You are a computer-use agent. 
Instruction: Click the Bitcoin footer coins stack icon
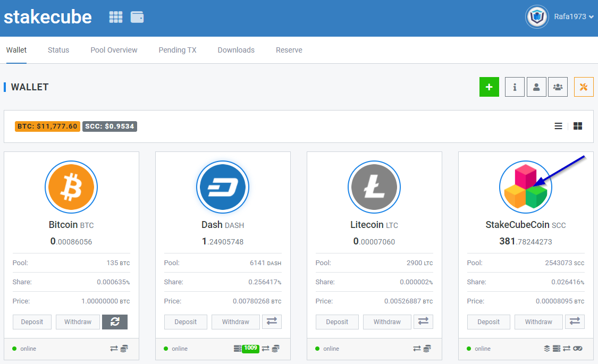click(124, 349)
